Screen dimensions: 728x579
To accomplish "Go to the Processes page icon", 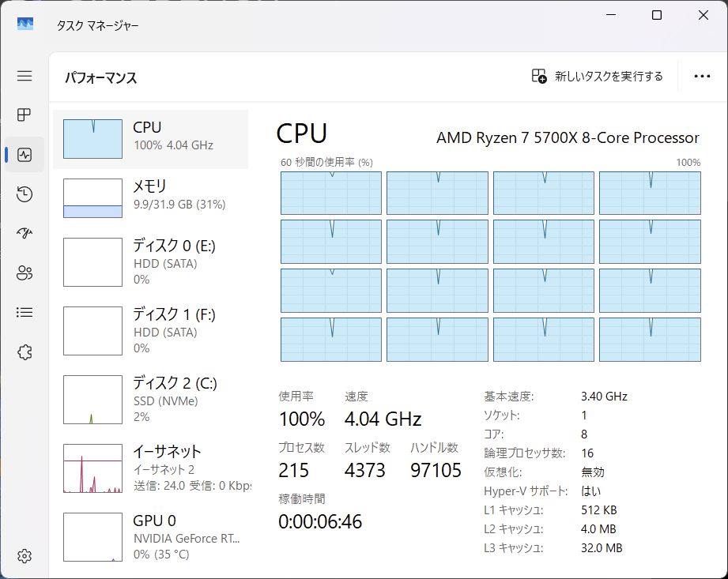I will [x=25, y=115].
